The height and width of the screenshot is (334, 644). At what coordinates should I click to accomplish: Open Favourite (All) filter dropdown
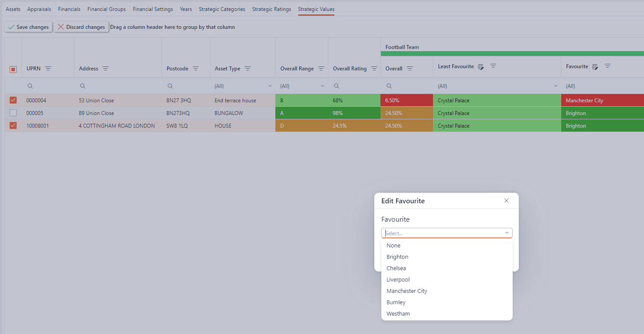(x=603, y=86)
